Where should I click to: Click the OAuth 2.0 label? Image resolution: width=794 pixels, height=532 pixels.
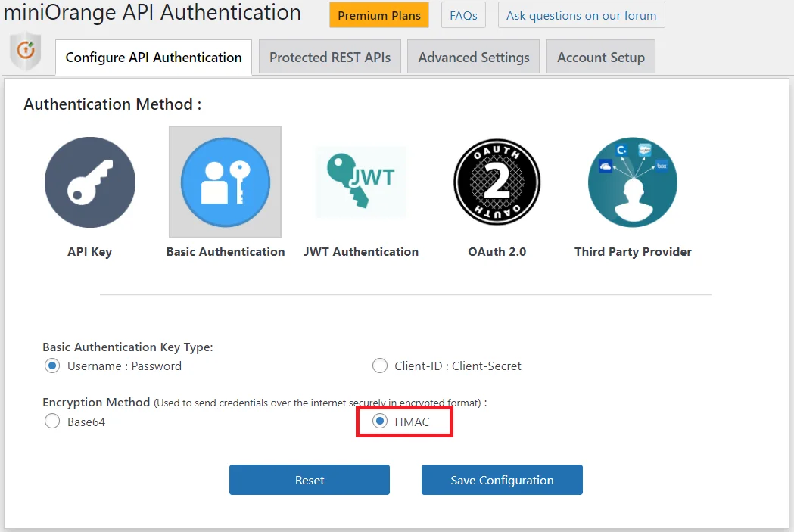click(x=497, y=251)
